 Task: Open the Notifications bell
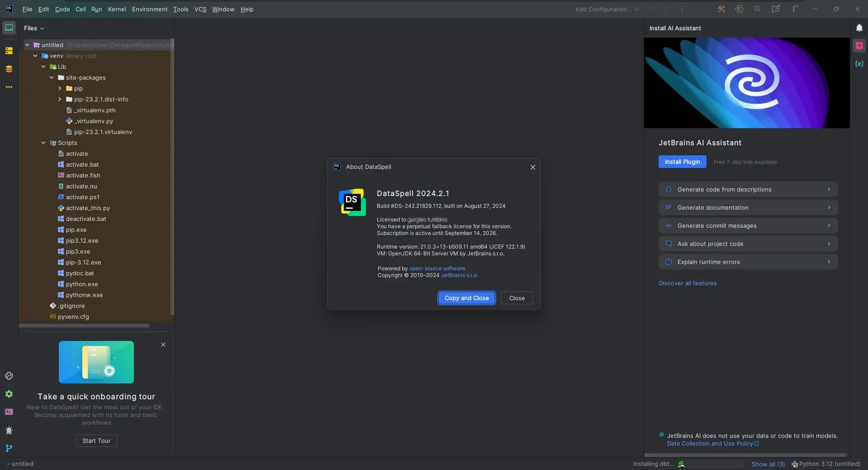tap(859, 28)
